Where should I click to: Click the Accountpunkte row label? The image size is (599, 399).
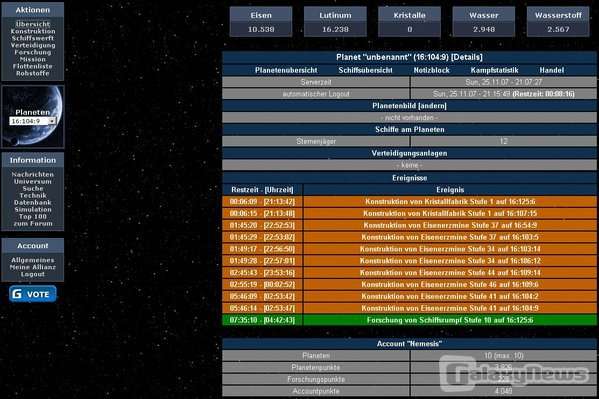pyautogui.click(x=316, y=391)
